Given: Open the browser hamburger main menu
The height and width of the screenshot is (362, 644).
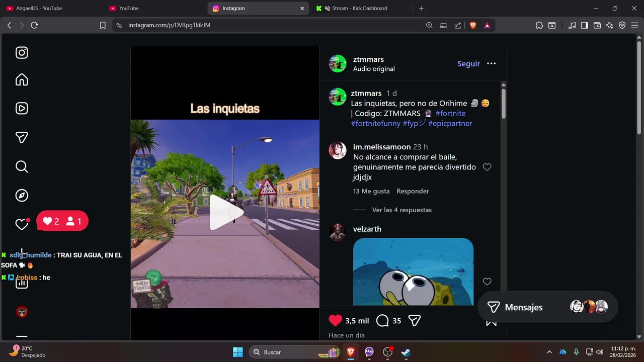Looking at the screenshot, I should point(635,25).
